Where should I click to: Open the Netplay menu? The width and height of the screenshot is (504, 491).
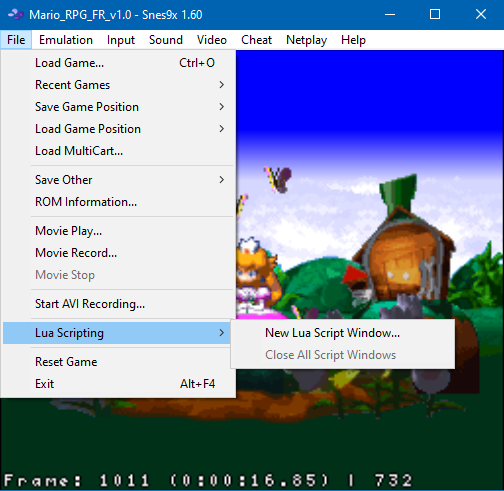306,40
